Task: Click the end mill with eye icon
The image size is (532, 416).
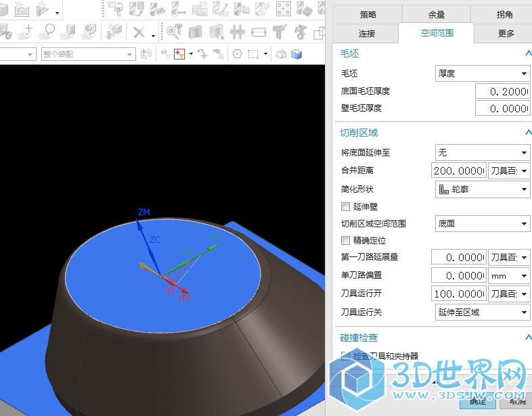Action: (x=157, y=9)
